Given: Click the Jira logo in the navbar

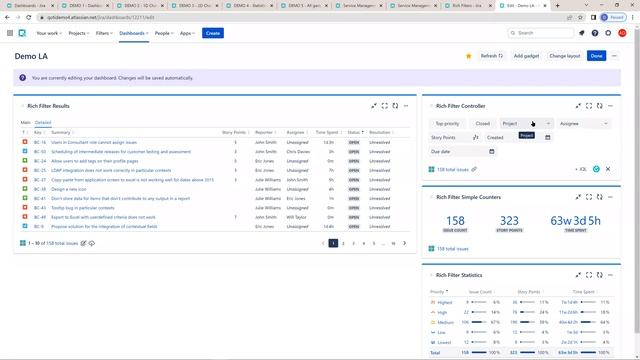Looking at the screenshot, I should click(22, 33).
